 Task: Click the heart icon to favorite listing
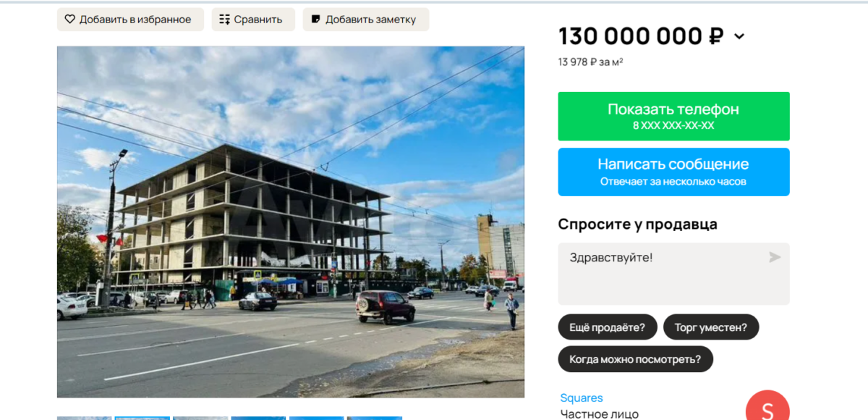click(70, 20)
